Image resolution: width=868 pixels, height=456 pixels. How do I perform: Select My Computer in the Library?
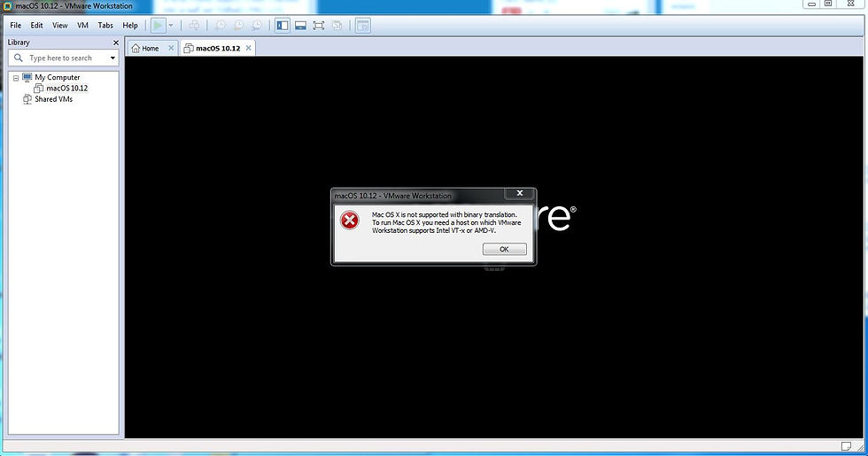(x=57, y=78)
